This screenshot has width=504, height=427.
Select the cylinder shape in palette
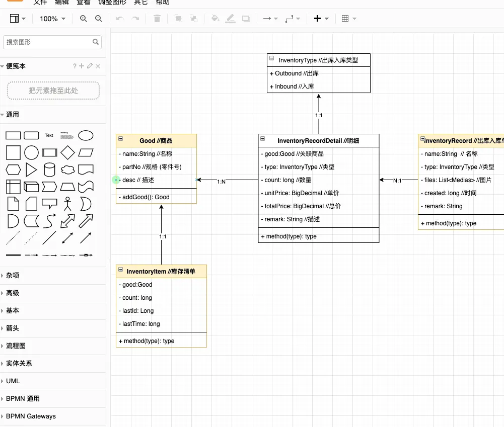[x=49, y=170]
